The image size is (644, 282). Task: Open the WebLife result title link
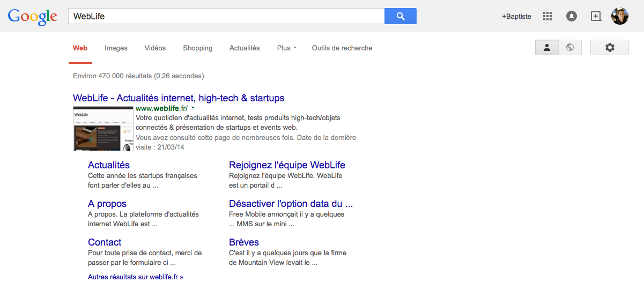pyautogui.click(x=179, y=98)
